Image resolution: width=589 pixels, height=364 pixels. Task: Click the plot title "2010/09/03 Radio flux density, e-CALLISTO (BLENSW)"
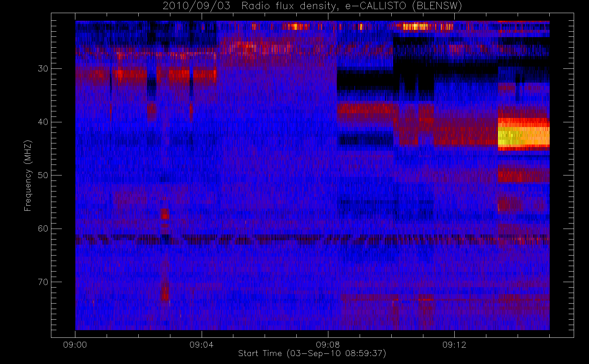[x=312, y=6]
